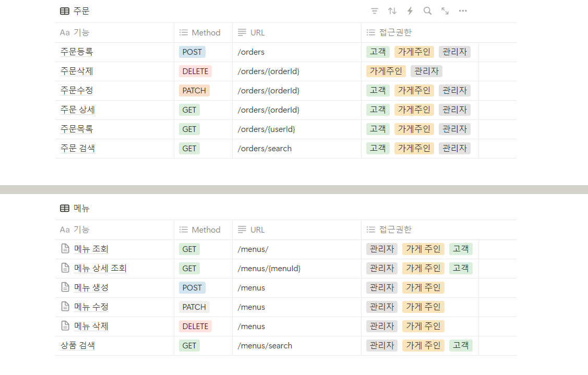Click 가게 주인 tag in 메뉴 생성 row

click(423, 287)
